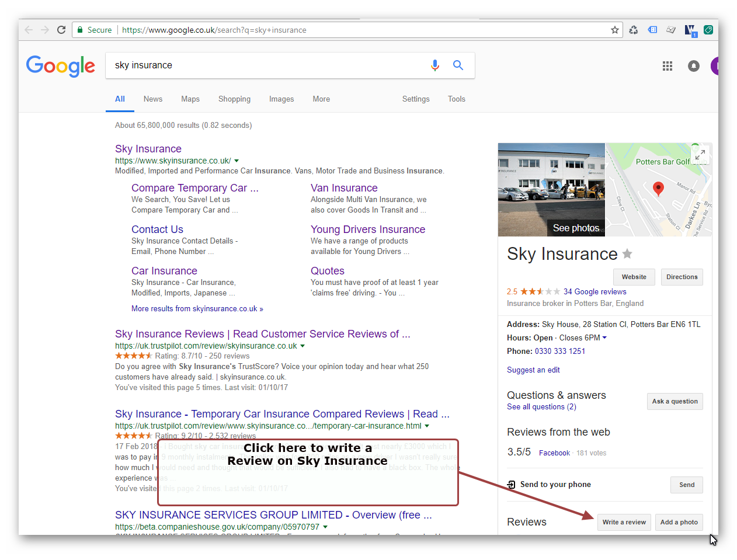
Task: Open the trustpilot skyinsurance.co.uk URL dropdown arrow
Action: tap(303, 346)
